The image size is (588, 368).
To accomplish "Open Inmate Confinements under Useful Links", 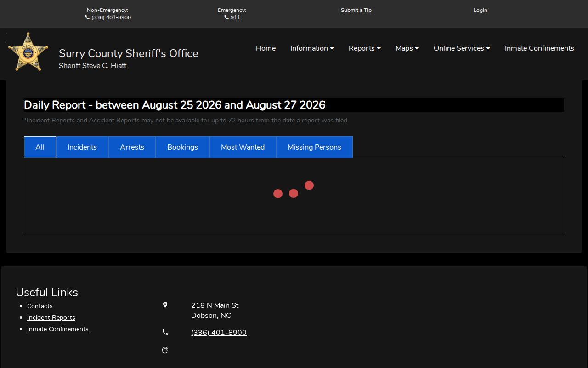I will 58,329.
